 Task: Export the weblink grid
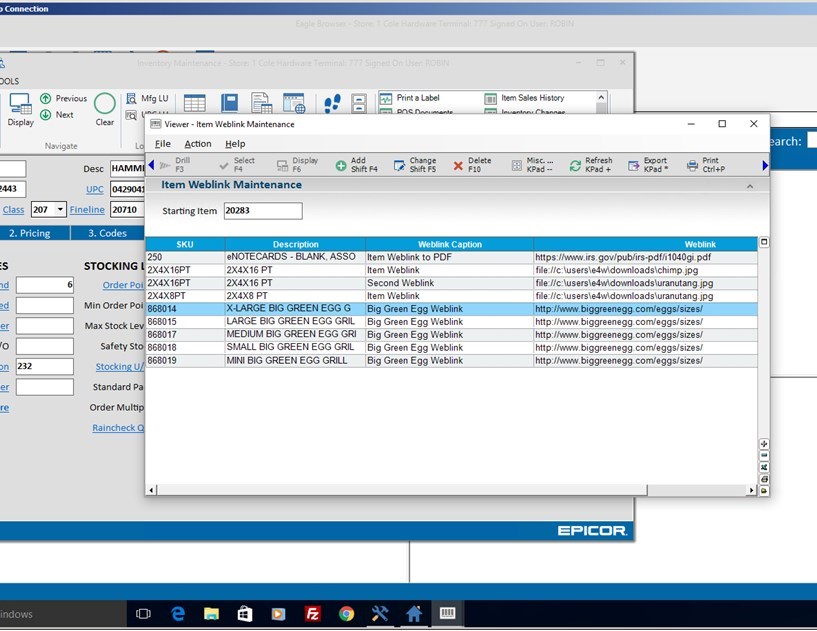point(648,165)
